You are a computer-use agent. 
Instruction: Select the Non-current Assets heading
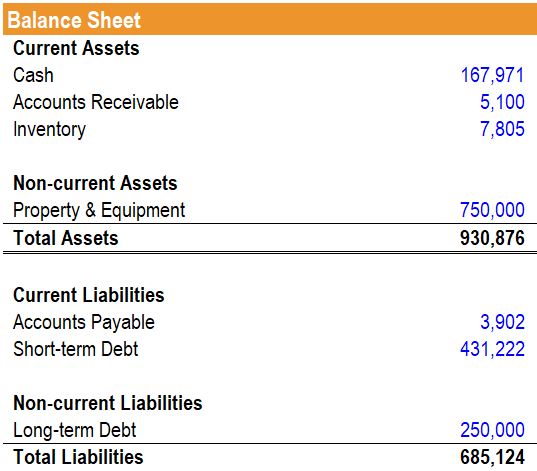click(95, 183)
